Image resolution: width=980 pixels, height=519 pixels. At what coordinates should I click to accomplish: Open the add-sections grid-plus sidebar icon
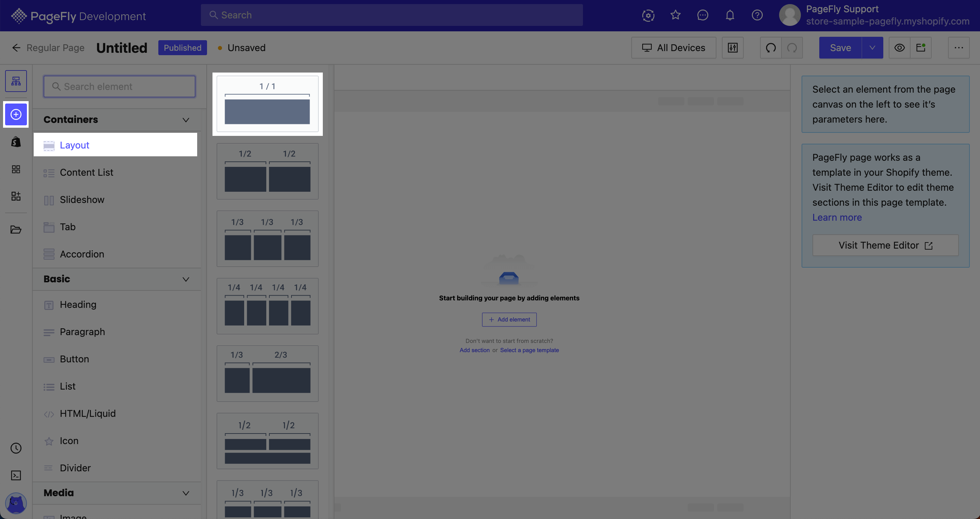[x=16, y=196]
